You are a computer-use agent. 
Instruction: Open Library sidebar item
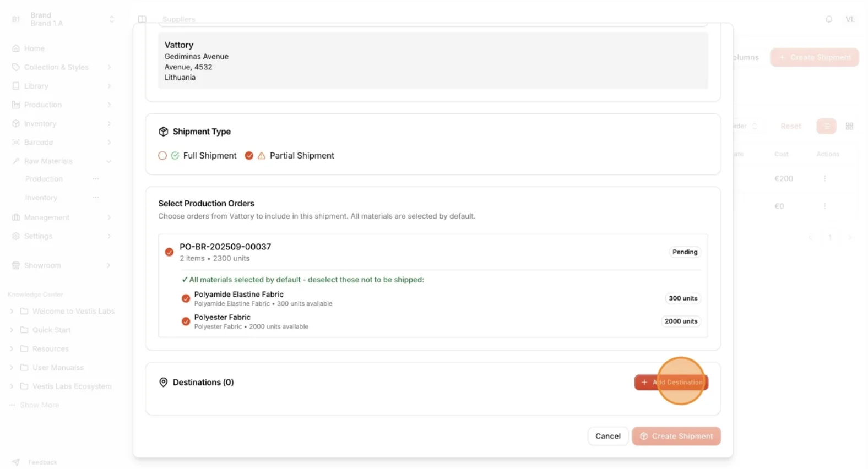pos(36,86)
